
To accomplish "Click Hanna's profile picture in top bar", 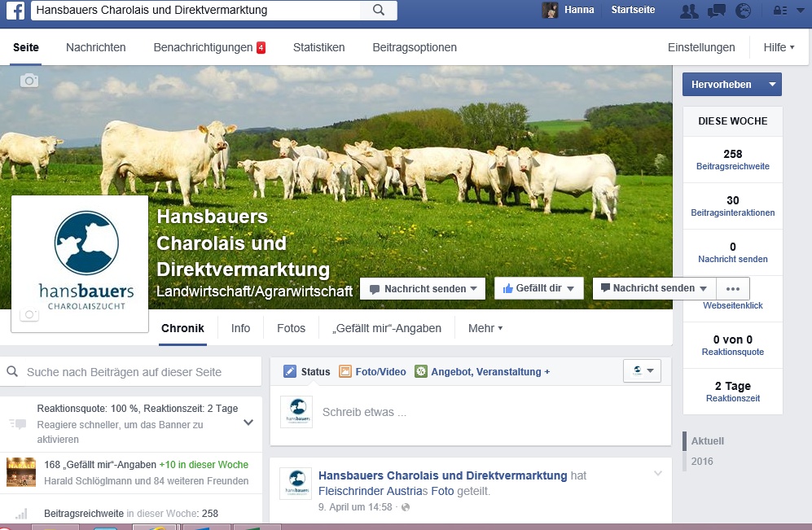I will (550, 10).
